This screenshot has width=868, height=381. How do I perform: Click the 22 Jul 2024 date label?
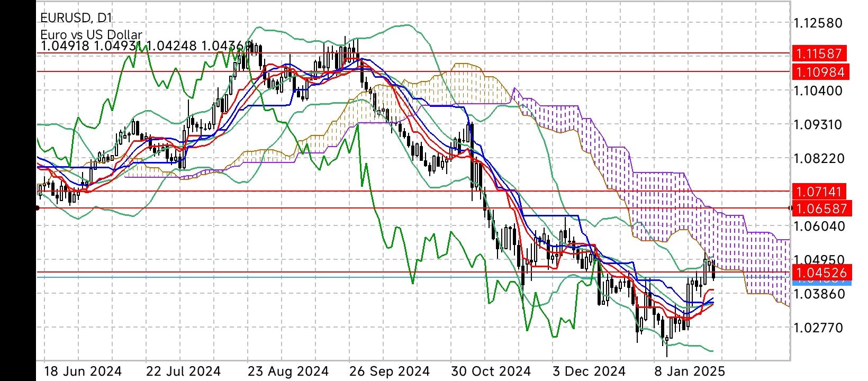(x=183, y=371)
